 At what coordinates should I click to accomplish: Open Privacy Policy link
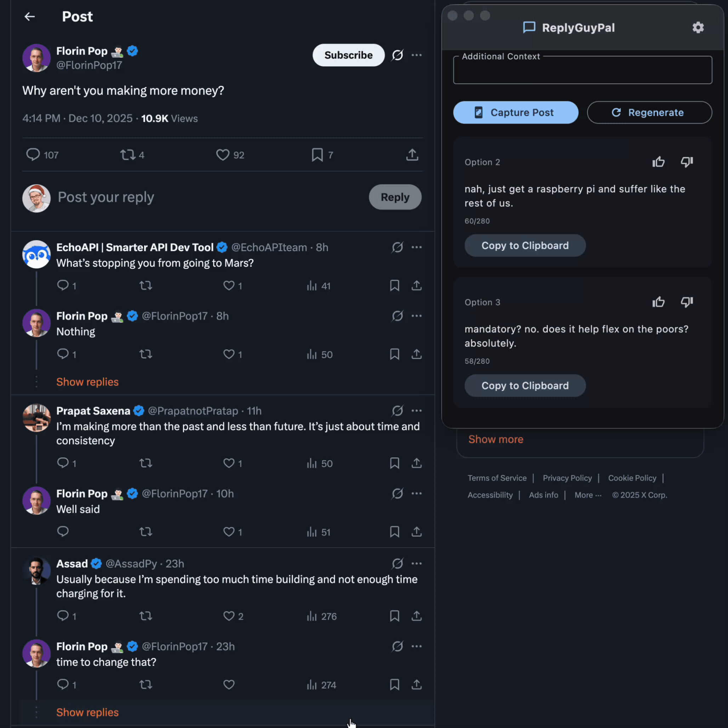click(567, 478)
